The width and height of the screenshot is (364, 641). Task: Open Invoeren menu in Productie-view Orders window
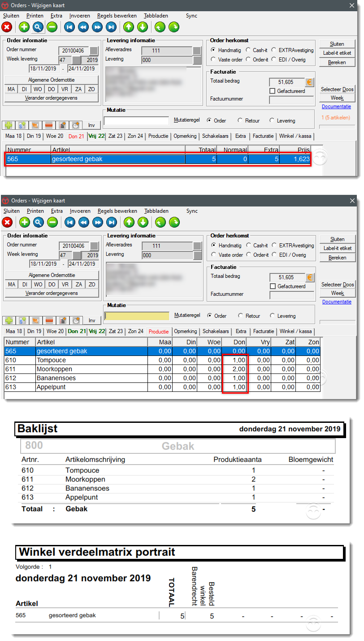[80, 211]
